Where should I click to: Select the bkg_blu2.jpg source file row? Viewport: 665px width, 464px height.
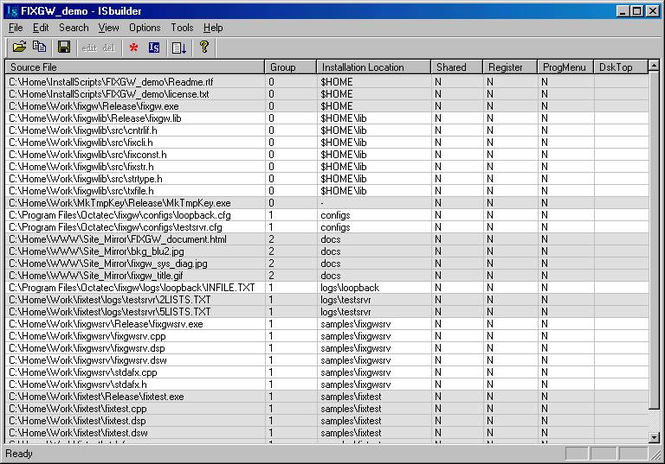[327, 251]
